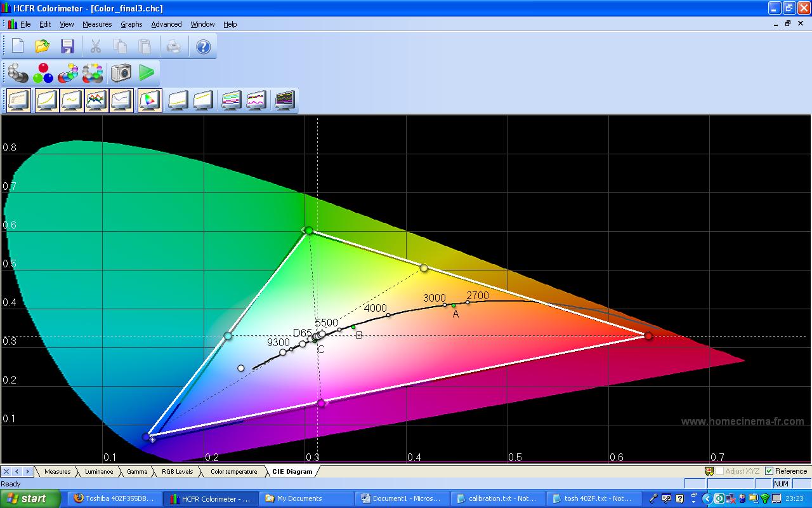812x508 pixels.
Task: Switch to the Color temperature tab
Action: 233,471
